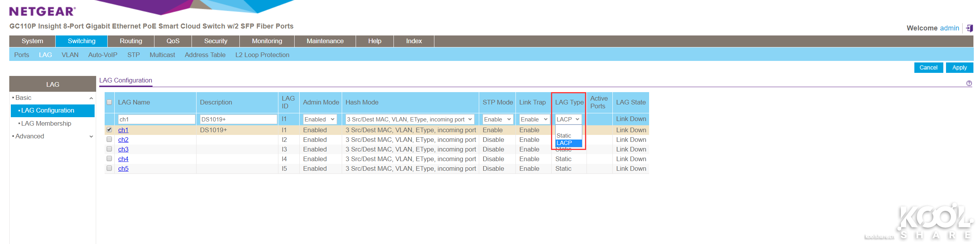The width and height of the screenshot is (980, 244).
Task: Uncheck the ch1 row checkbox
Action: pos(109,130)
